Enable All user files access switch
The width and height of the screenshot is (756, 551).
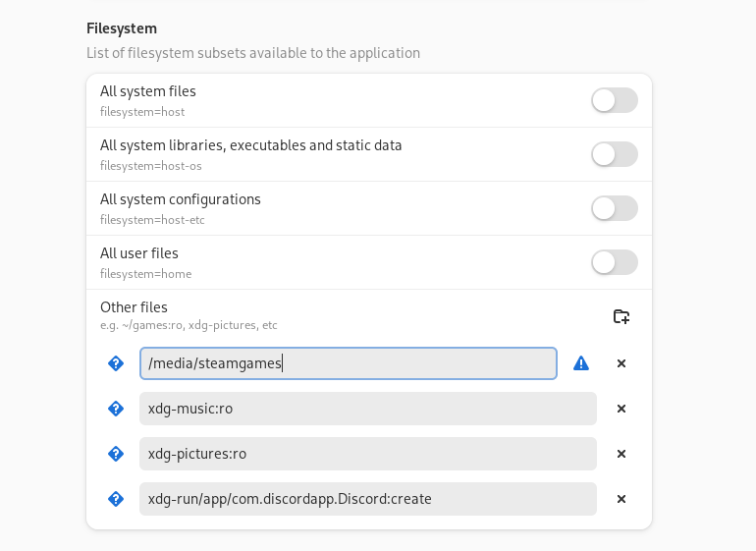615,262
